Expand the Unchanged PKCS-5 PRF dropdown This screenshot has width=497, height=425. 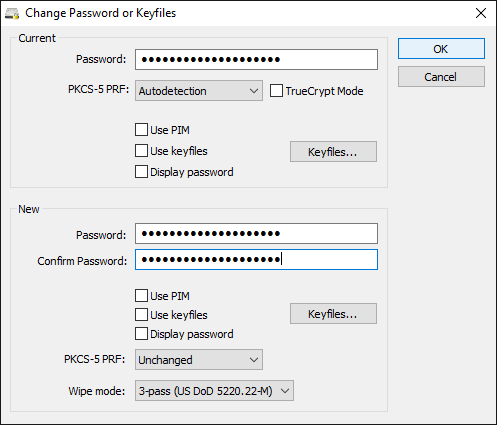tap(199, 360)
